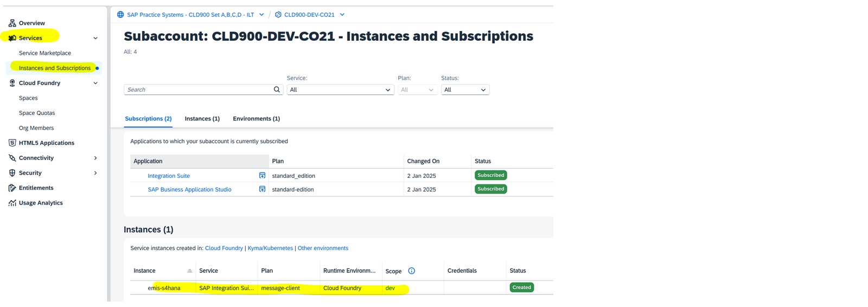Open Org Members in sidebar
Screen dimensions: 868x307
[36, 128]
